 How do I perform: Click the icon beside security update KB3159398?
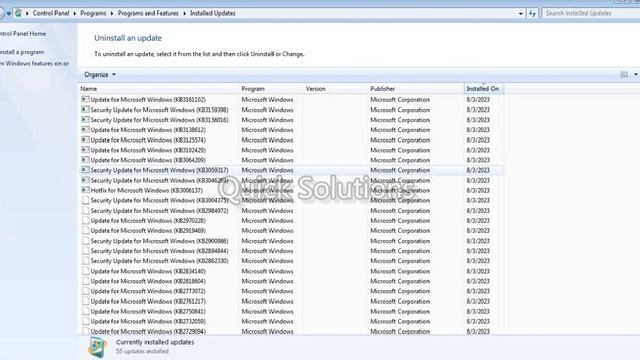85,109
